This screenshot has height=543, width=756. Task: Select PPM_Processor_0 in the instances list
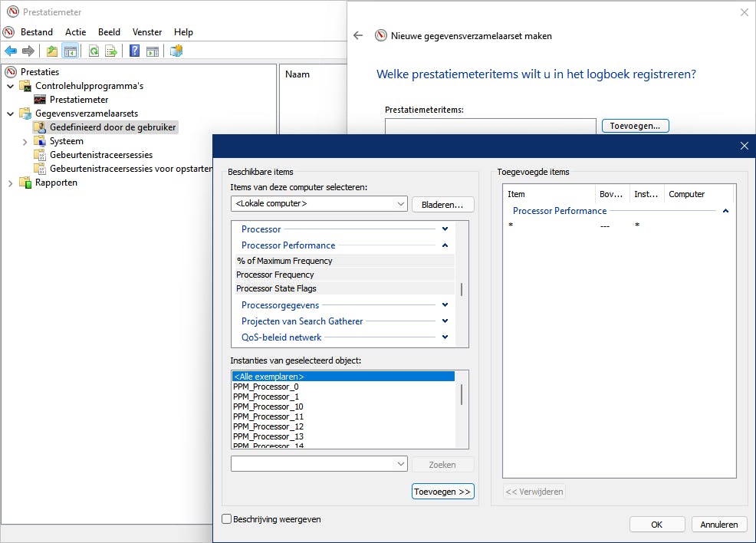click(x=265, y=387)
